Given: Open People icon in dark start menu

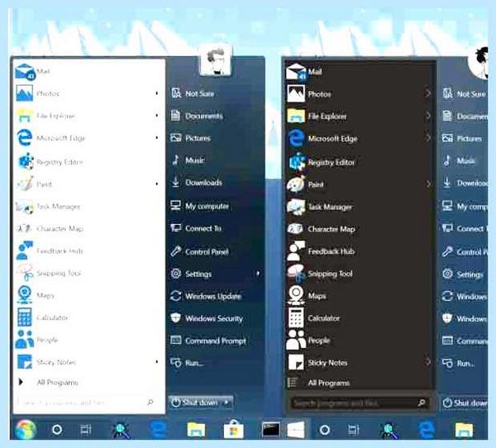Looking at the screenshot, I should (x=296, y=340).
